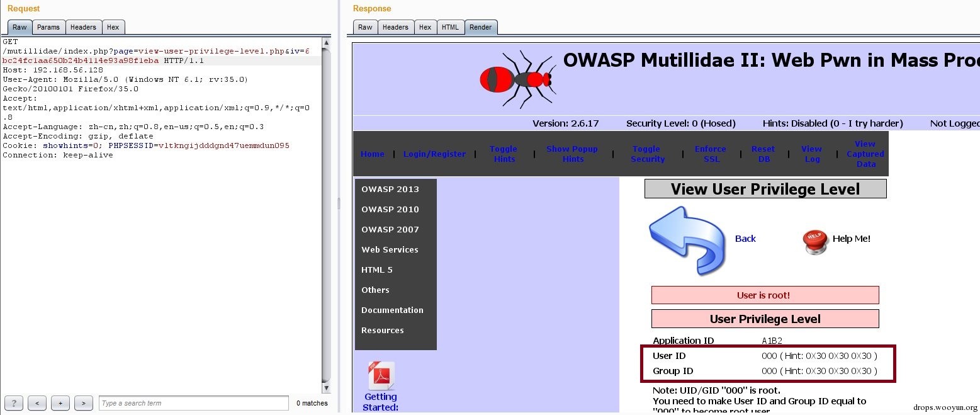Open the View Log link
The width and height of the screenshot is (980, 415).
(812, 154)
